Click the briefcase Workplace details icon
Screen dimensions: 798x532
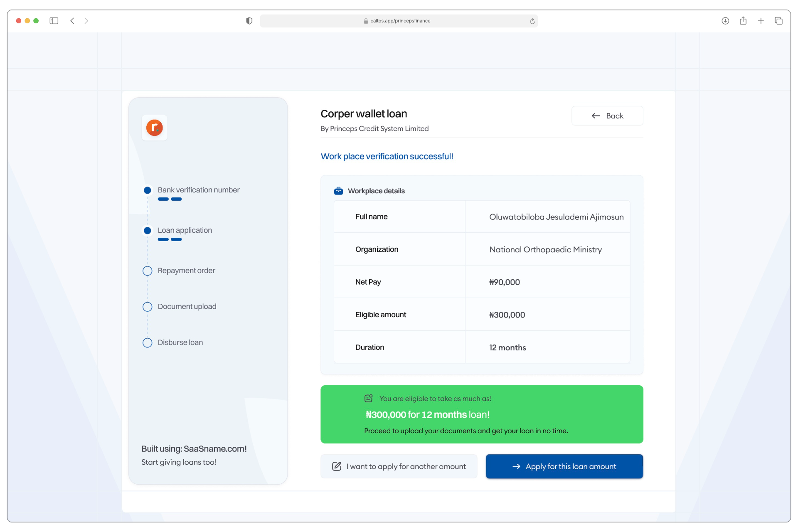point(338,191)
